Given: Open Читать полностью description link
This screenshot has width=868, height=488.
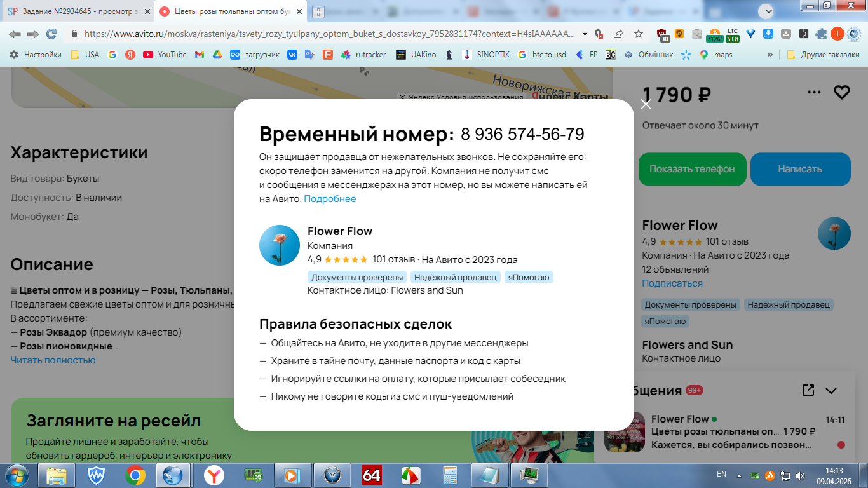Looking at the screenshot, I should coord(53,360).
